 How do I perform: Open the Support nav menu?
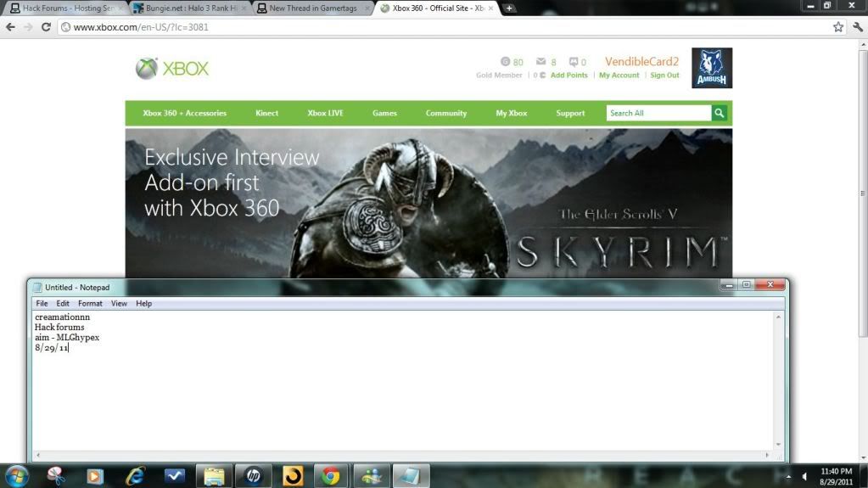coord(570,113)
